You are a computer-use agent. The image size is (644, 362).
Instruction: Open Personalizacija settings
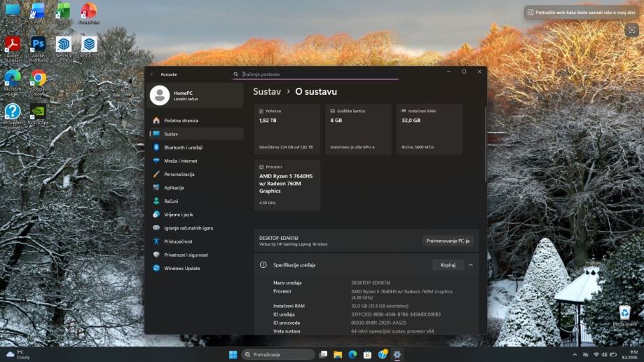coord(197,175)
